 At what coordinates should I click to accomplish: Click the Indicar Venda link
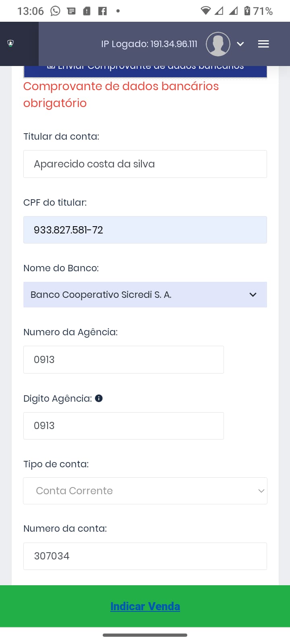click(145, 606)
